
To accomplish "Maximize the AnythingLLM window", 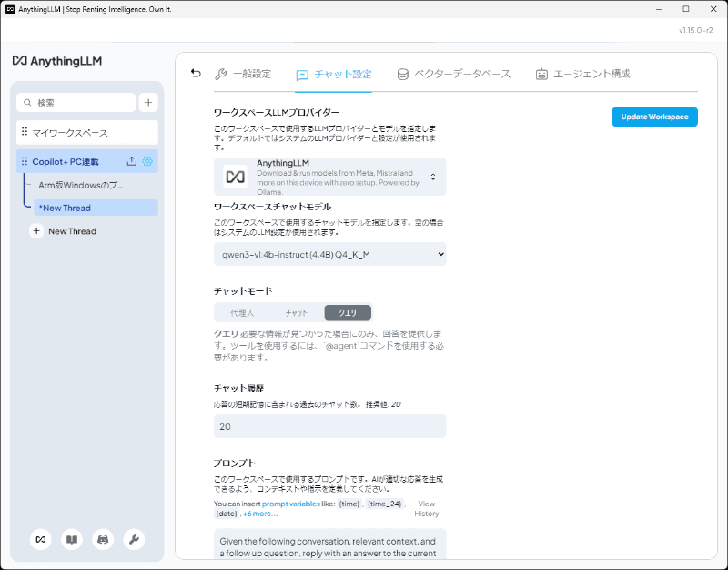I will coord(686,9).
